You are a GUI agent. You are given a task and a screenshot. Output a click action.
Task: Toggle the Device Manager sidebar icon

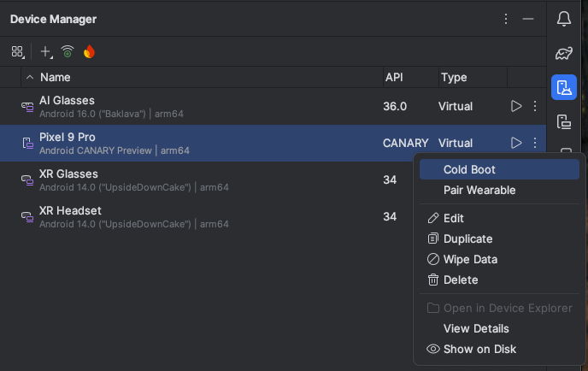tap(563, 87)
